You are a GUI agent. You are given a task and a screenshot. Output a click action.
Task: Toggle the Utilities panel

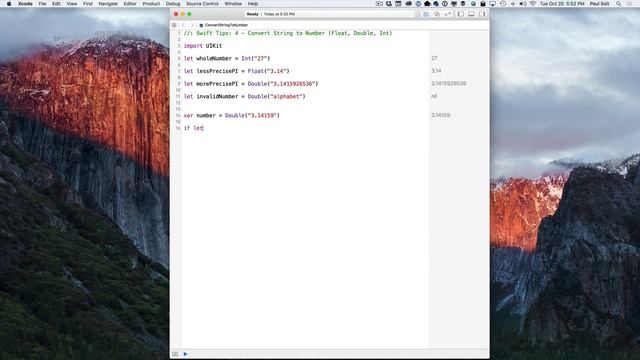coord(482,14)
